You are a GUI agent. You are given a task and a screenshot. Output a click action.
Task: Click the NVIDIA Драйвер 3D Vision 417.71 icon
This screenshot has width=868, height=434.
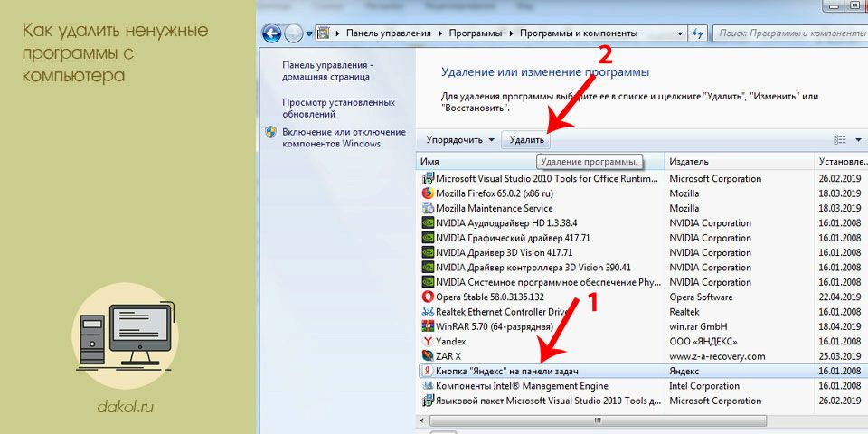[x=428, y=252]
